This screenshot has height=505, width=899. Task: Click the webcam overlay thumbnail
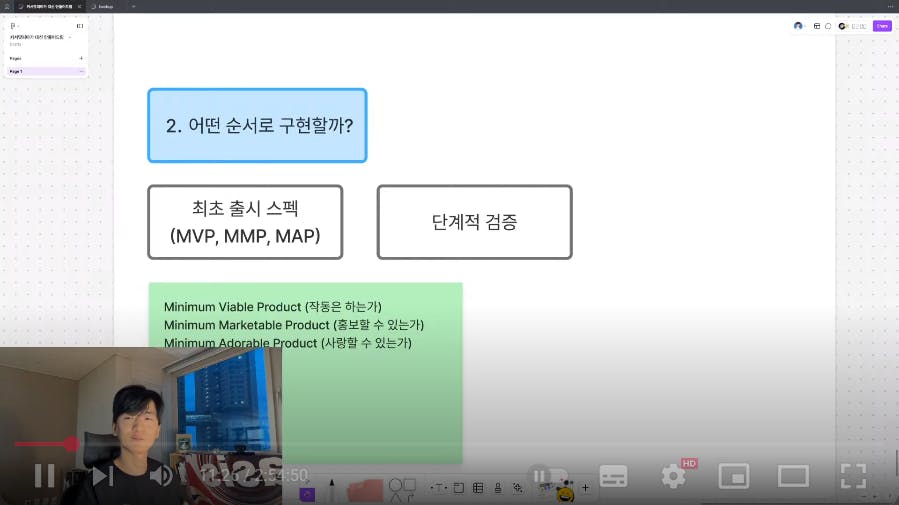(x=141, y=426)
